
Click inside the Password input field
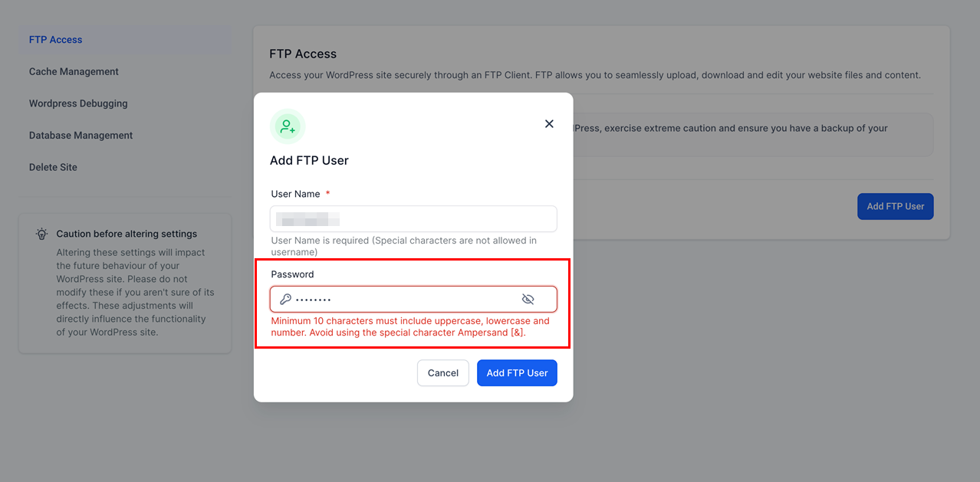tap(414, 300)
